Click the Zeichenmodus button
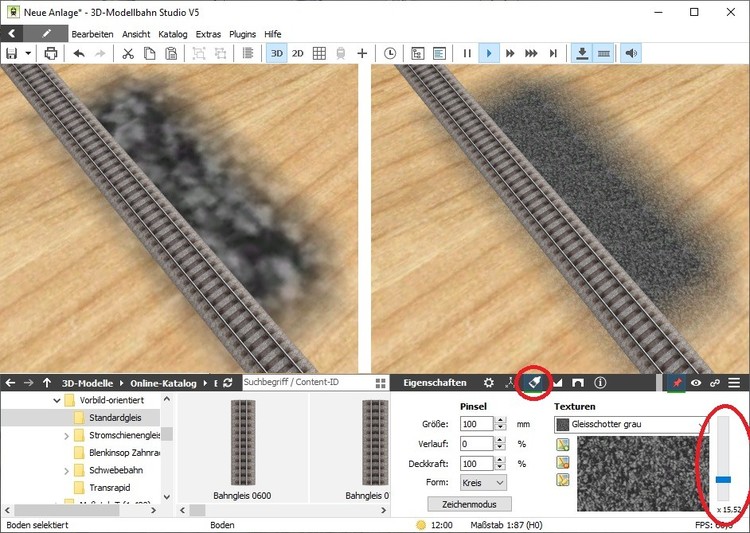This screenshot has width=750, height=533. pyautogui.click(x=469, y=504)
